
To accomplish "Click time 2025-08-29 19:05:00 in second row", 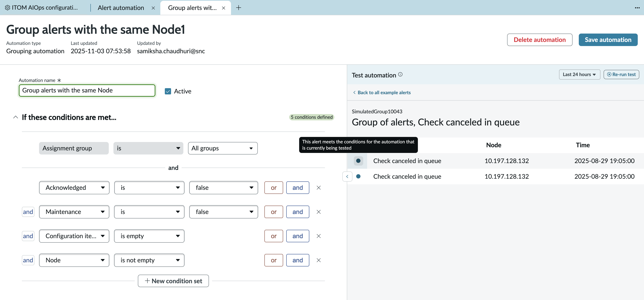I will (604, 177).
